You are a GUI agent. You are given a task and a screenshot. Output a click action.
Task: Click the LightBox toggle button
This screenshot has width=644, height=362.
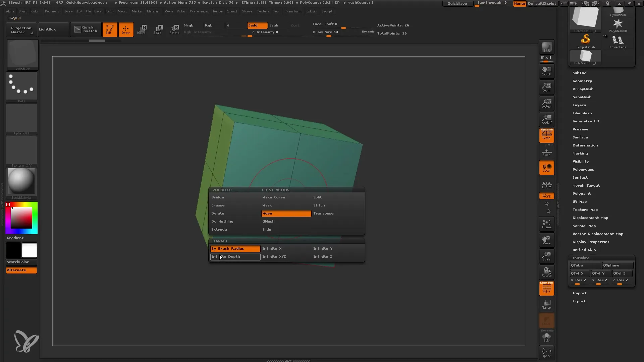coord(48,29)
